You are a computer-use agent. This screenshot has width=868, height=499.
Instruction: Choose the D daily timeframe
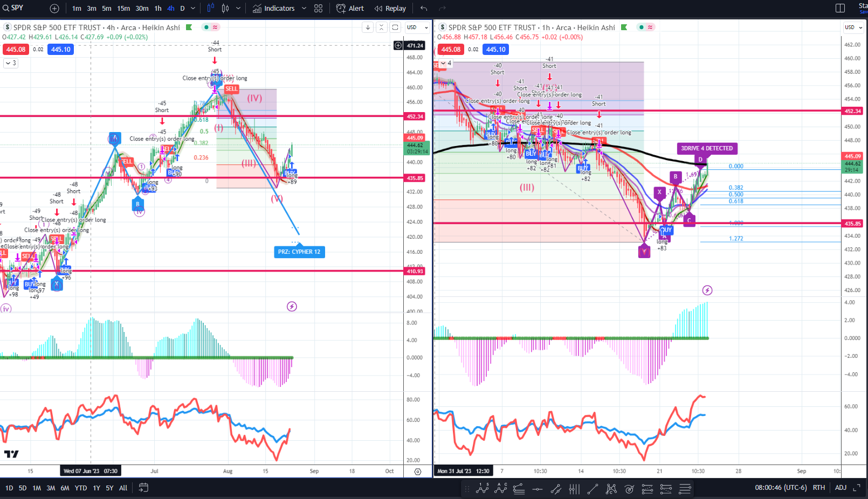(x=182, y=8)
